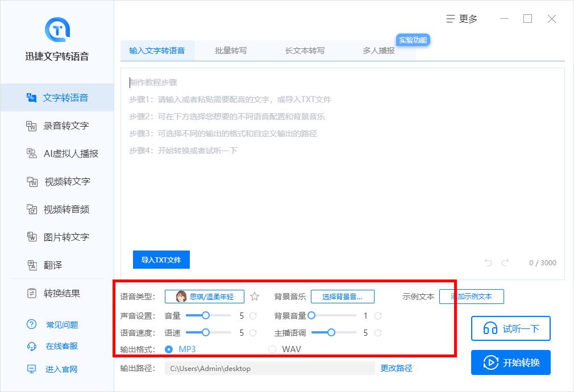Adjust the 主播语调 slider
Screen dimensions: 574x392
332,332
